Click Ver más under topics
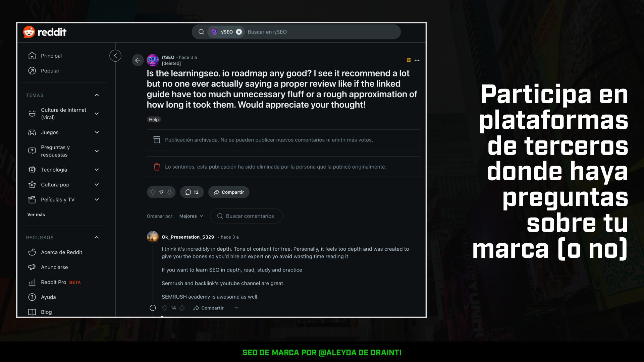 36,215
